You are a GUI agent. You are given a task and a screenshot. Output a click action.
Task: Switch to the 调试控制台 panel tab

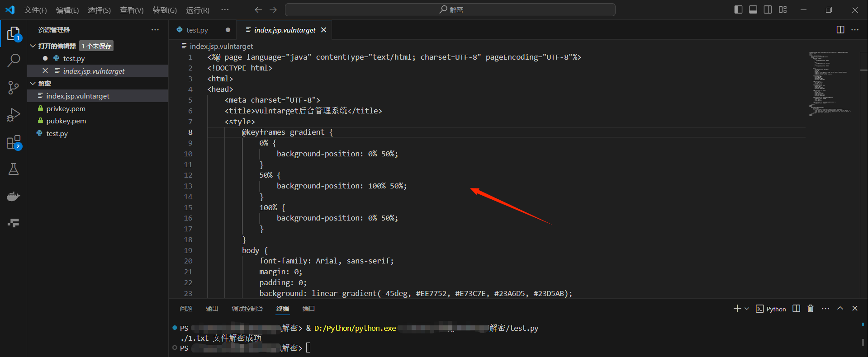point(247,309)
